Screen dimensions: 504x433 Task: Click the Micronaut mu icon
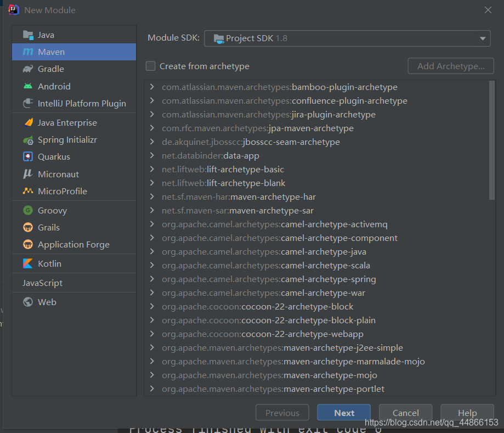point(28,174)
